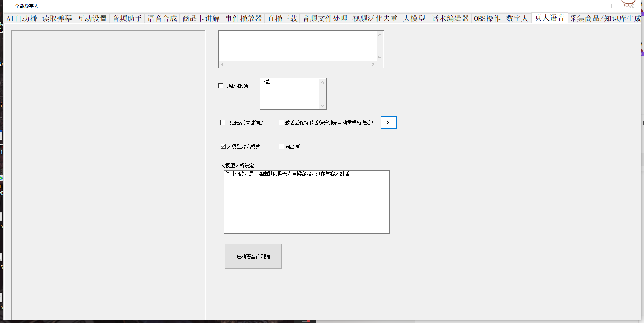Open the 视频泛化去重 tab
The image size is (644, 323).
click(x=375, y=18)
